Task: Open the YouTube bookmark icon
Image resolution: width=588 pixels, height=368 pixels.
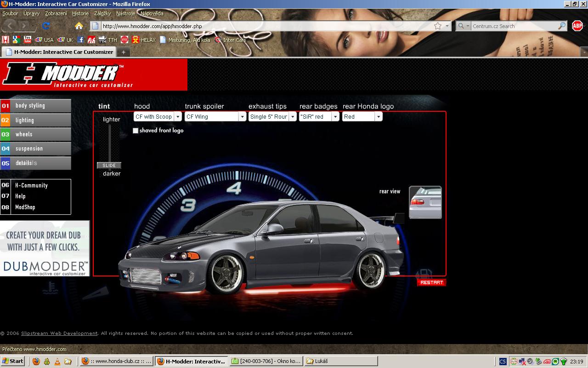Action: point(27,40)
